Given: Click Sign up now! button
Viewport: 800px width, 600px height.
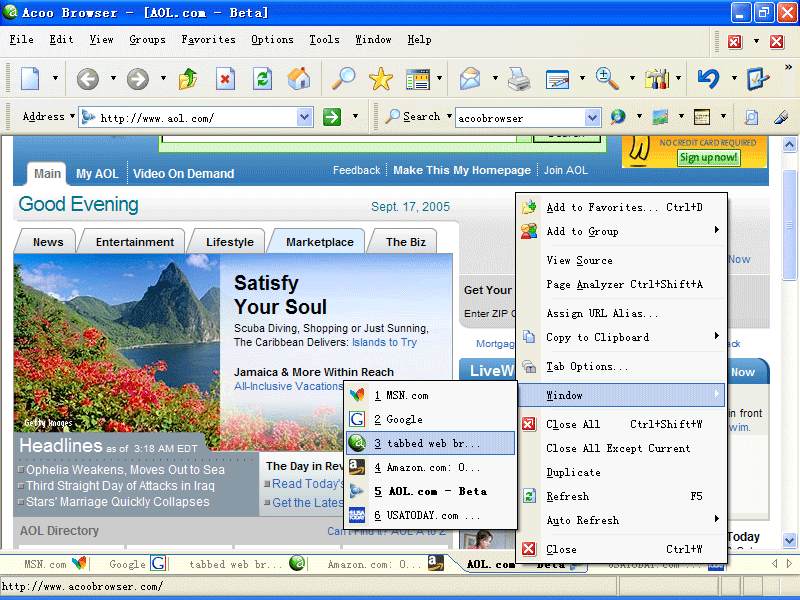Looking at the screenshot, I should (708, 158).
